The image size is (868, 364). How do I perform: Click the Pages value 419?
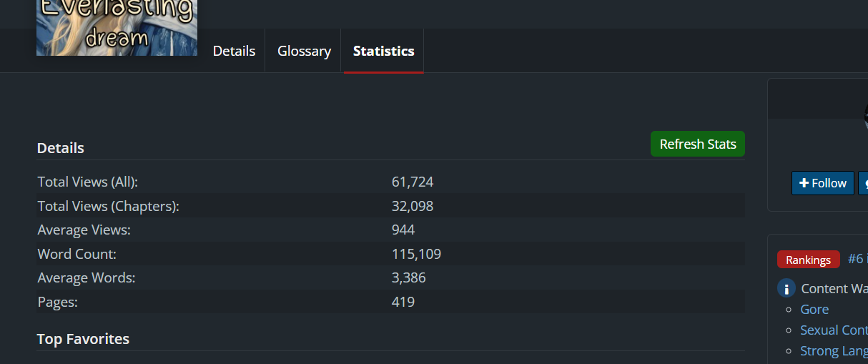pyautogui.click(x=403, y=302)
